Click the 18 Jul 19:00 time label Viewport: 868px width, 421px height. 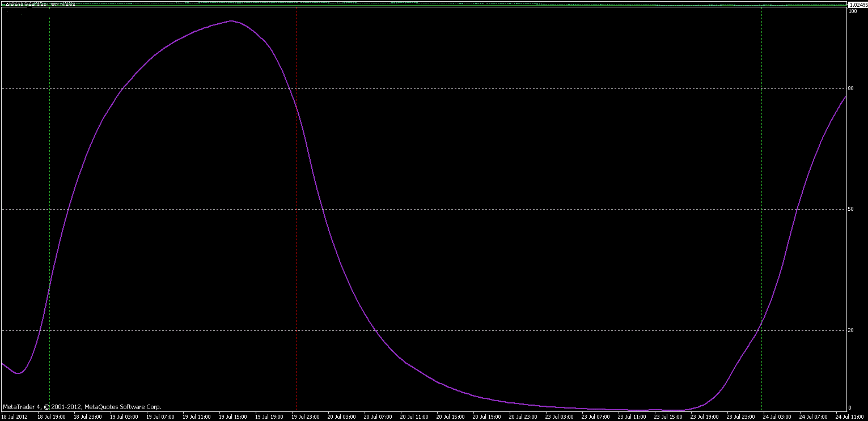click(x=52, y=417)
